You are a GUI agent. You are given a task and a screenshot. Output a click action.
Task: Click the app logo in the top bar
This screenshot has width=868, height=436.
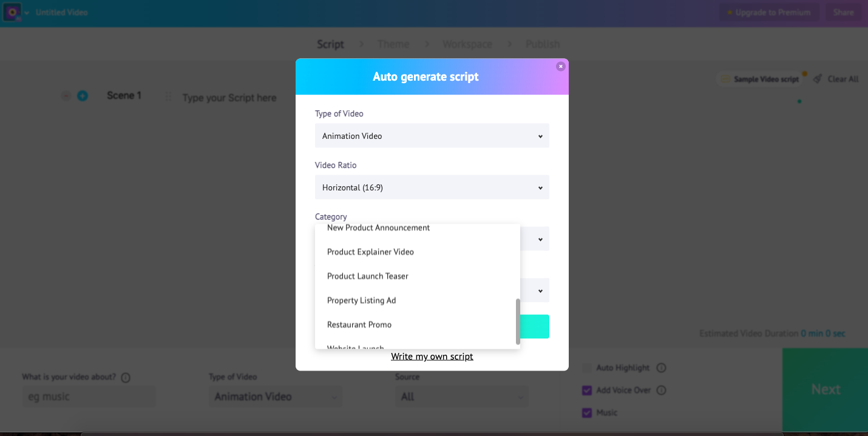13,12
